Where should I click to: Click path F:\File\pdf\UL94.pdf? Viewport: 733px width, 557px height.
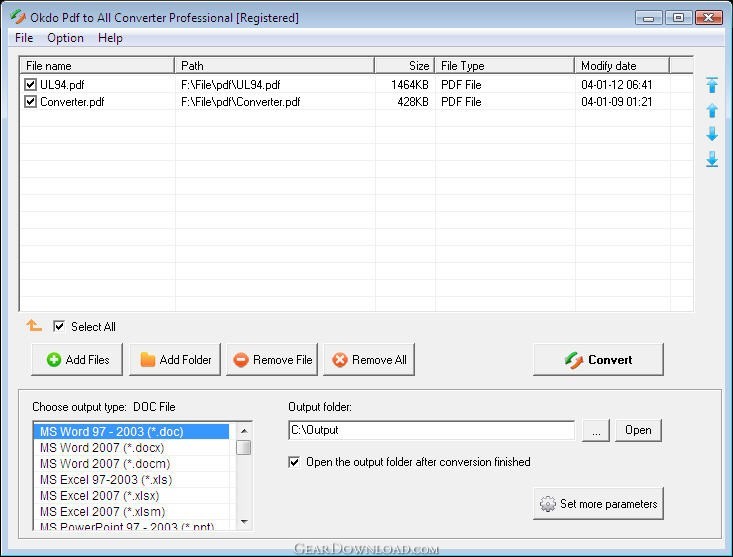(x=230, y=85)
